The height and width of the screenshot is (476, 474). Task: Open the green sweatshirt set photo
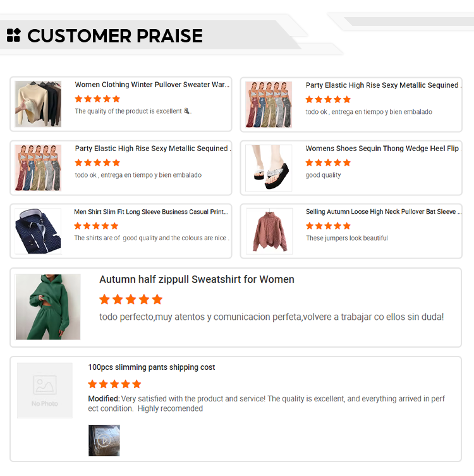tap(48, 307)
